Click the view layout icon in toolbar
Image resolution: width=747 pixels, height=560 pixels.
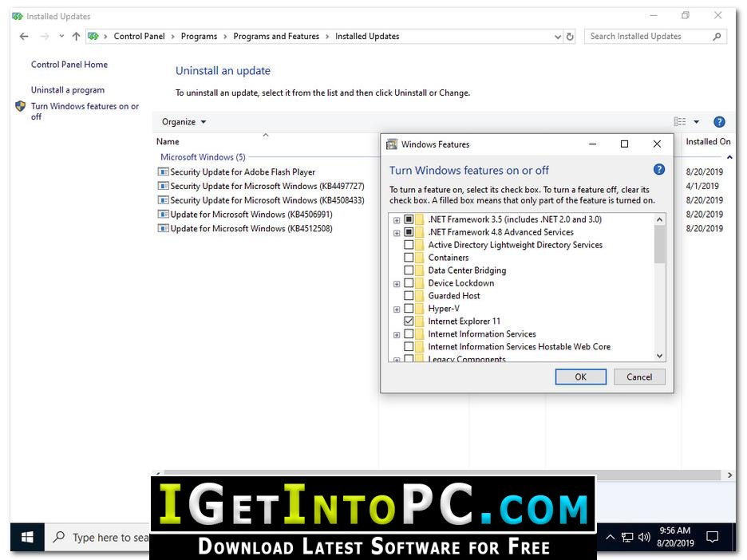[x=680, y=122]
